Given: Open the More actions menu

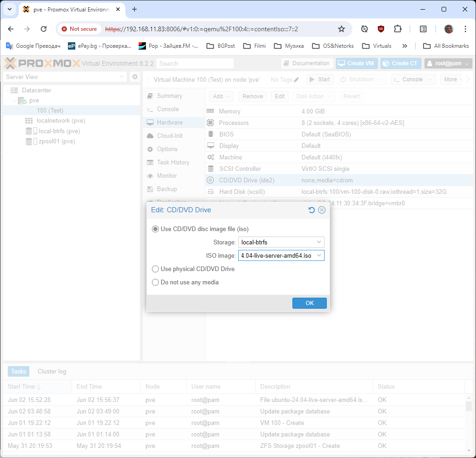Looking at the screenshot, I should (451, 79).
